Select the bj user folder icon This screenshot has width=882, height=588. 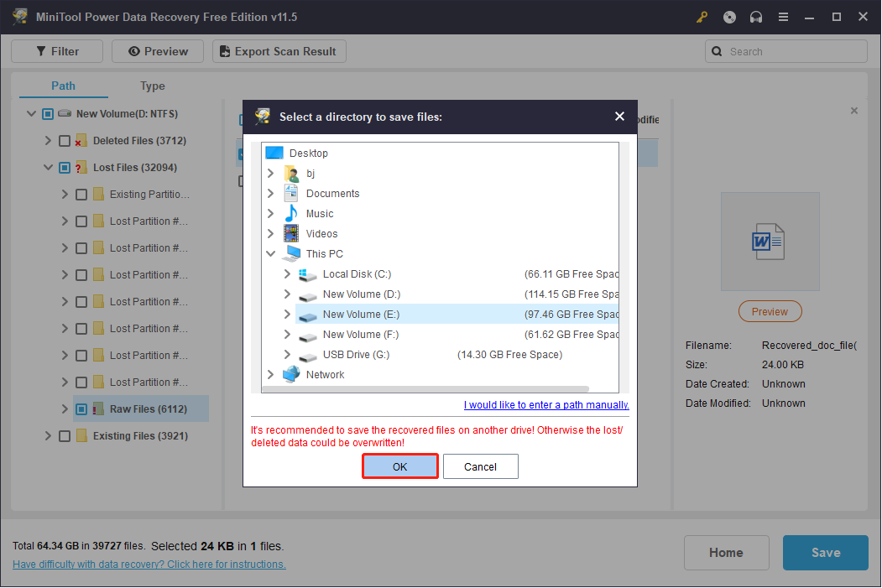pos(291,173)
